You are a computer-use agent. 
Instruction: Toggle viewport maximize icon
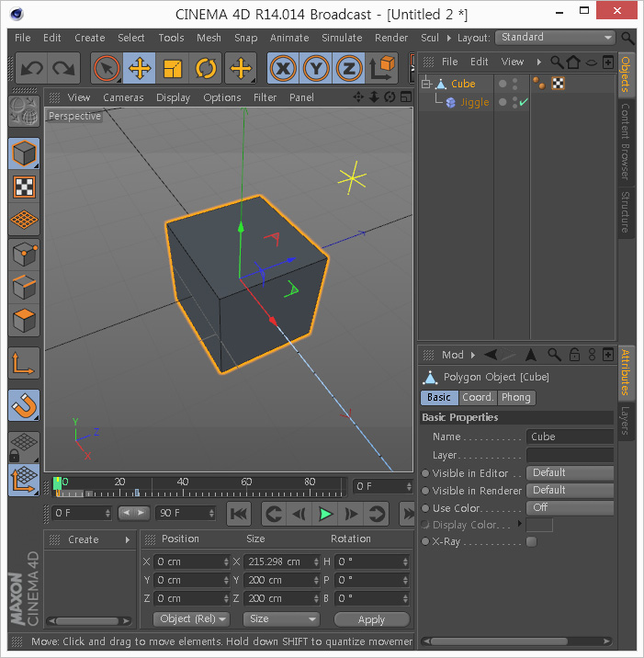[406, 97]
